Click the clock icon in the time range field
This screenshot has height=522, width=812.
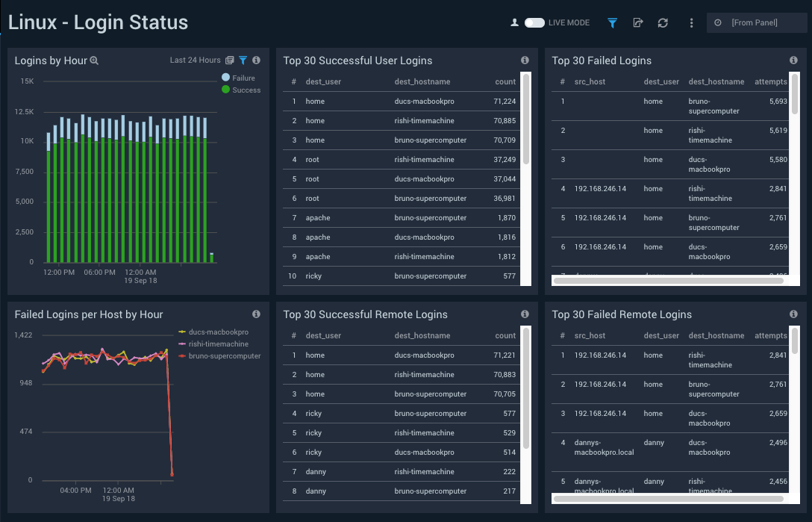719,23
